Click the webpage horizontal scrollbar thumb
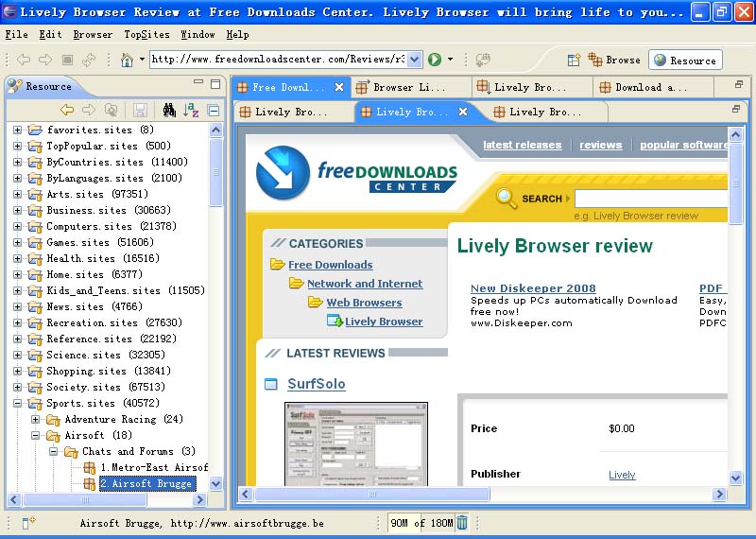 [371, 494]
